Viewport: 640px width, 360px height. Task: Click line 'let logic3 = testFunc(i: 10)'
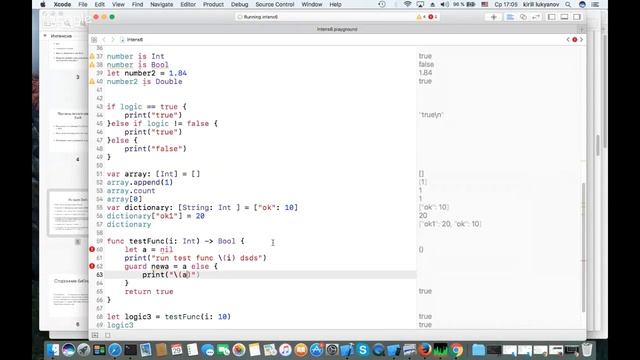(x=169, y=316)
